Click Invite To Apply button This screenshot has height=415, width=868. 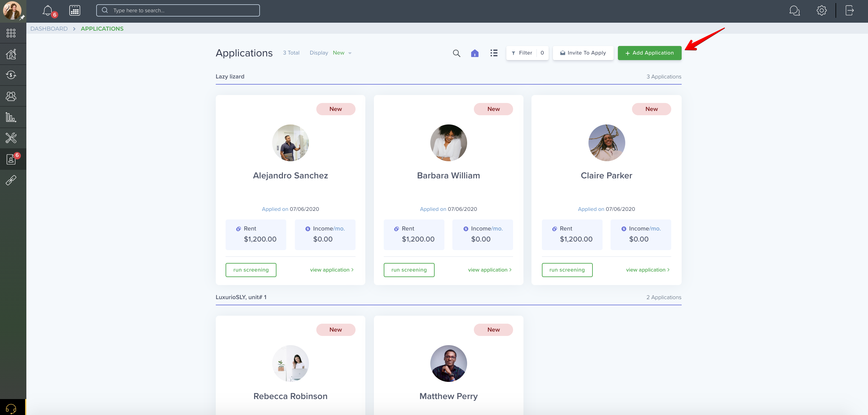[583, 53]
